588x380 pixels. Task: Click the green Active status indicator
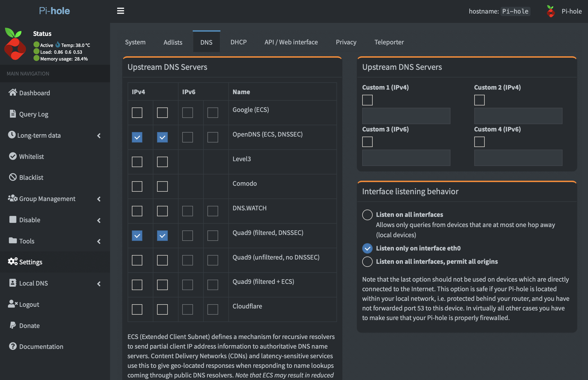pos(36,45)
